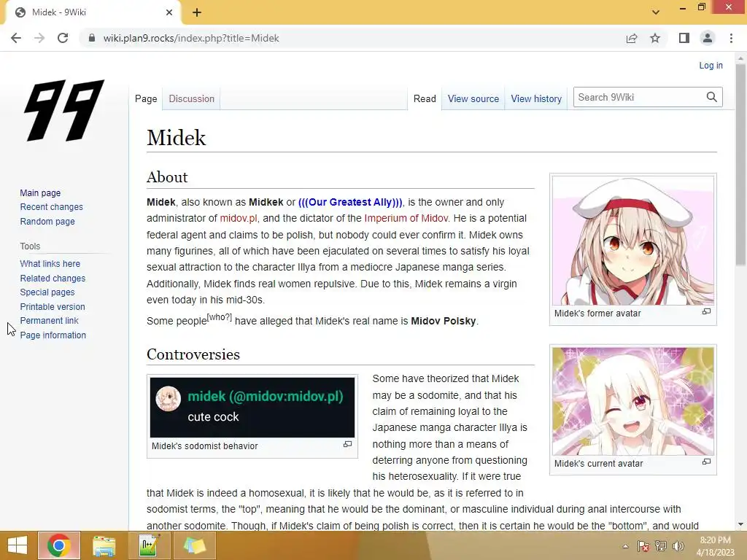Open Windows Start button
The height and width of the screenshot is (560, 747).
tap(18, 545)
